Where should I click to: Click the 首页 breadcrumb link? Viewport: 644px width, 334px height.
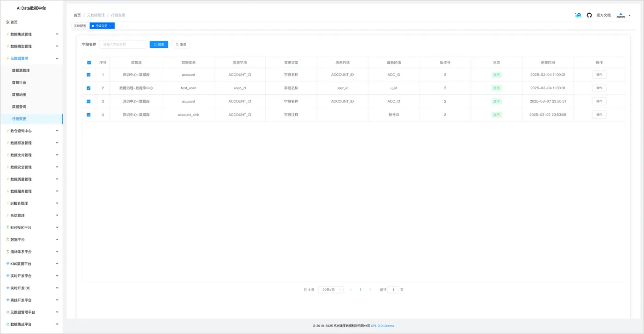[77, 15]
